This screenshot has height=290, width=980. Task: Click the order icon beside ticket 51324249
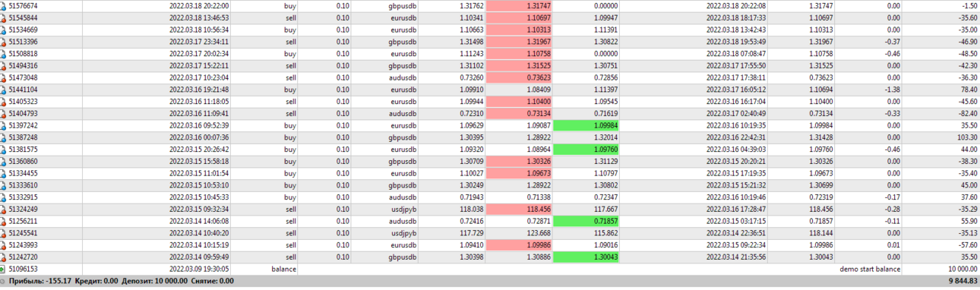click(4, 210)
